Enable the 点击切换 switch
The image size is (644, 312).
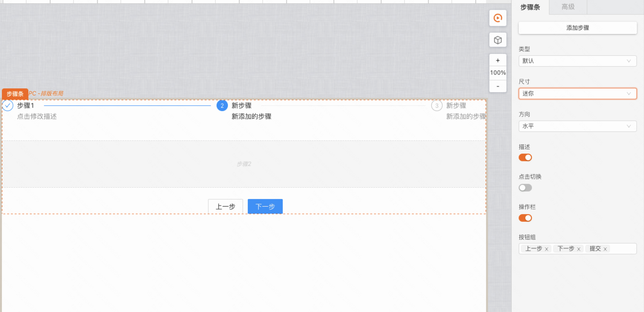525,187
